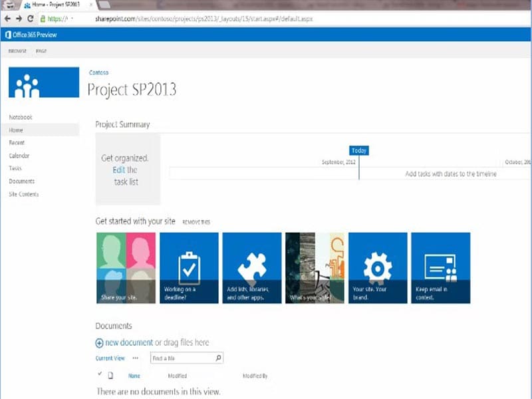Click the REMOVE THIS link

[x=196, y=221]
